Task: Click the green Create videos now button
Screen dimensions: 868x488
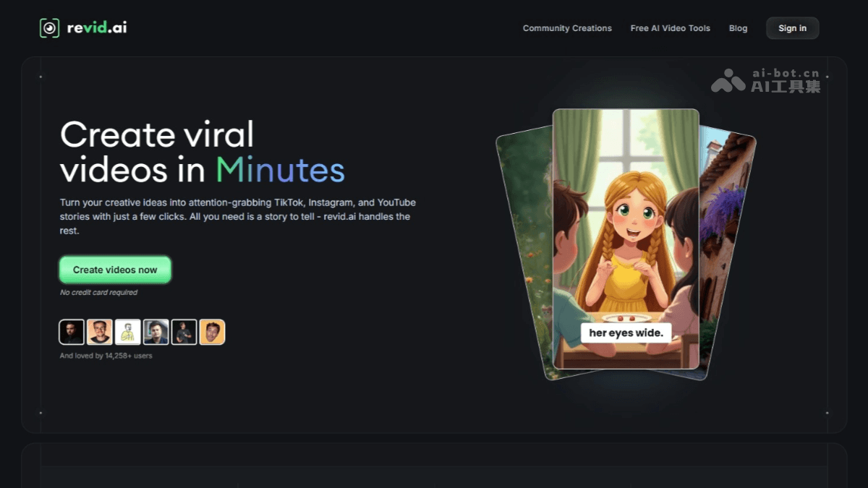Action: point(115,270)
